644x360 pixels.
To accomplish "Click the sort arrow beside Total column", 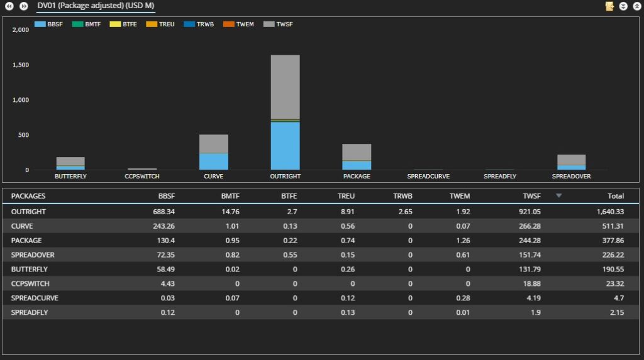I will coord(558,196).
